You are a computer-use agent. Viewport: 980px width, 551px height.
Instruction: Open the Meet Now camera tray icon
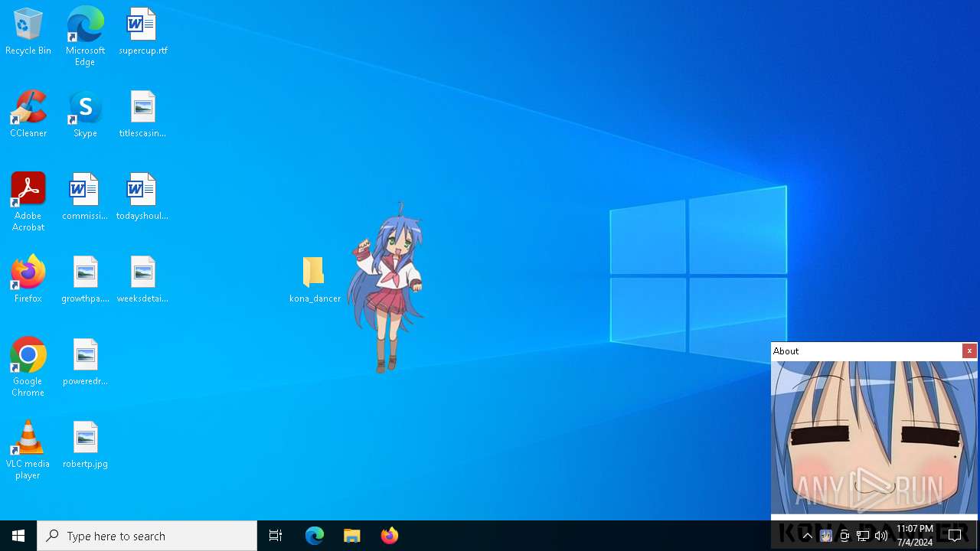[844, 536]
